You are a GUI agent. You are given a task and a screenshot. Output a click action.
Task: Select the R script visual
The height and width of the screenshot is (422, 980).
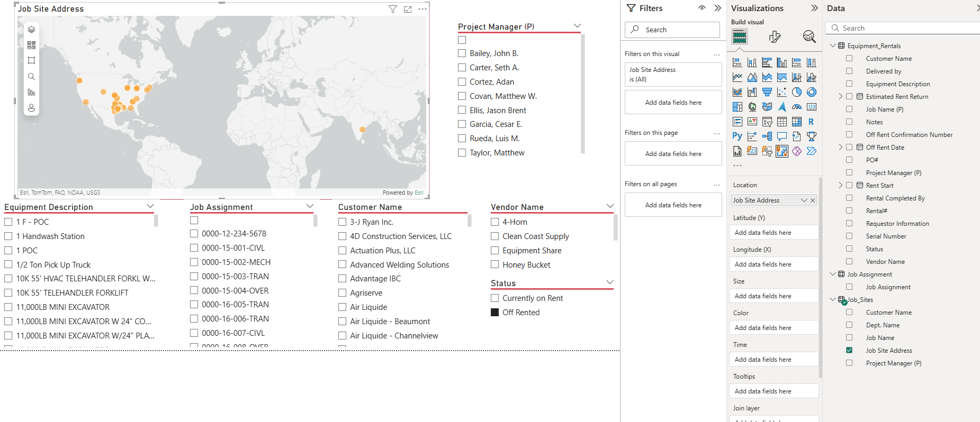point(812,122)
